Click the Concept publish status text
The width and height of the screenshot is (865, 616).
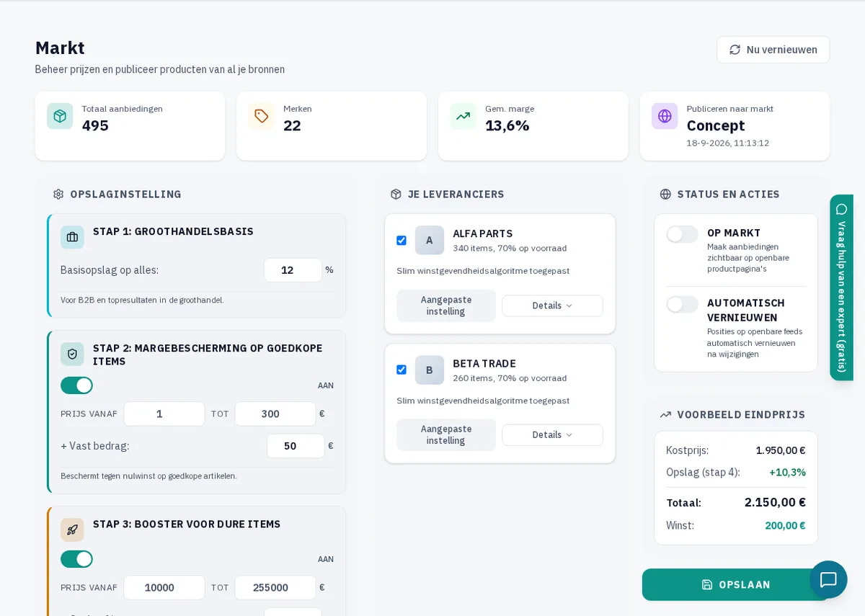(716, 125)
